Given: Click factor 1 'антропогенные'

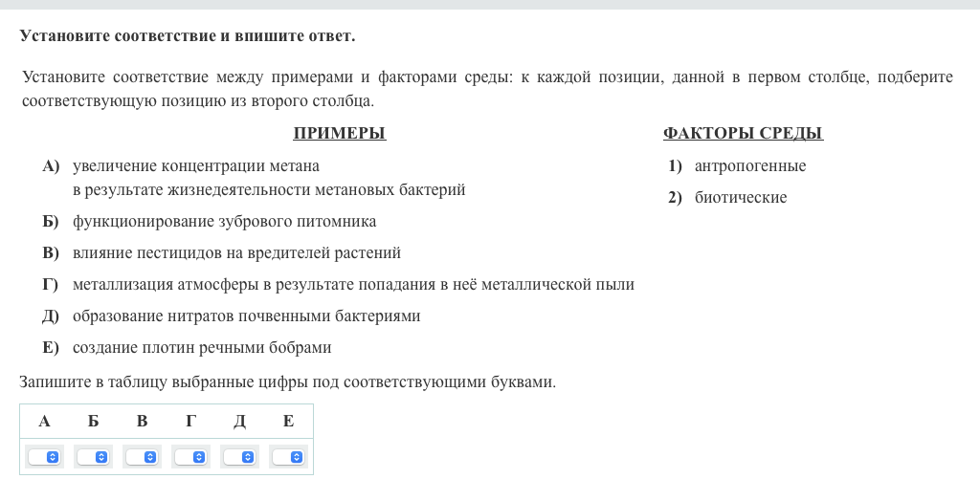Looking at the screenshot, I should point(749,166).
